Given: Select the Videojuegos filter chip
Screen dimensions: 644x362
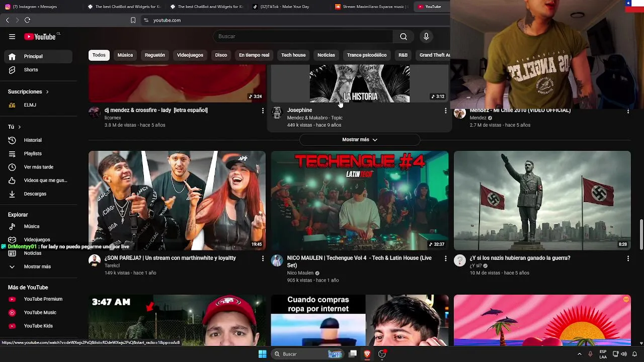Looking at the screenshot, I should coord(190,55).
